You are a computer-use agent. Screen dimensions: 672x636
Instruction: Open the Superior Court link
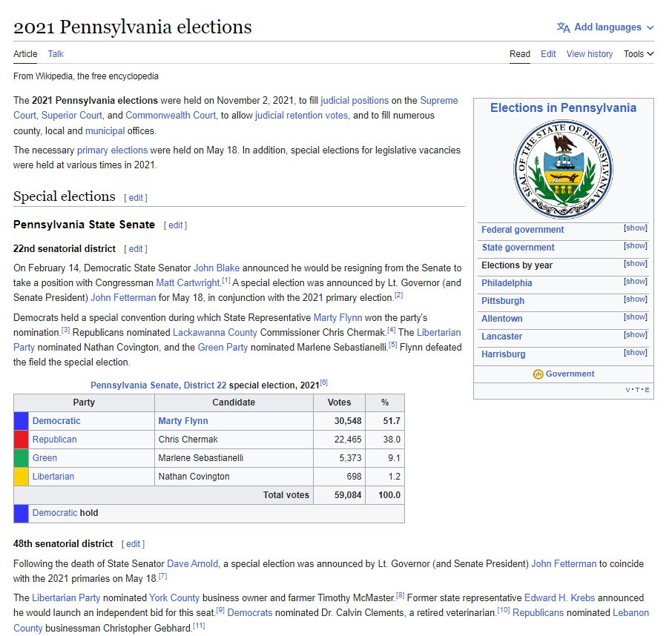tap(71, 116)
